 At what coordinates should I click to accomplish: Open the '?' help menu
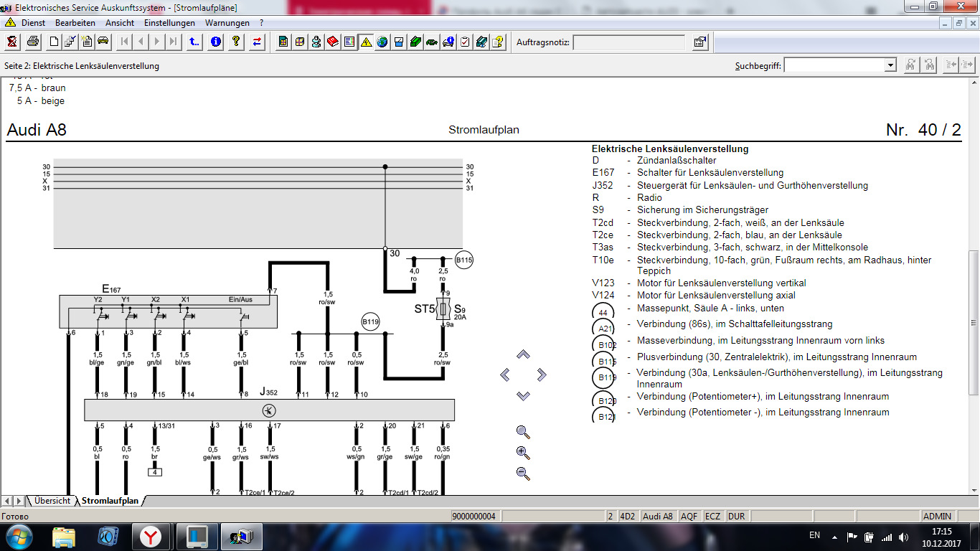pos(262,23)
